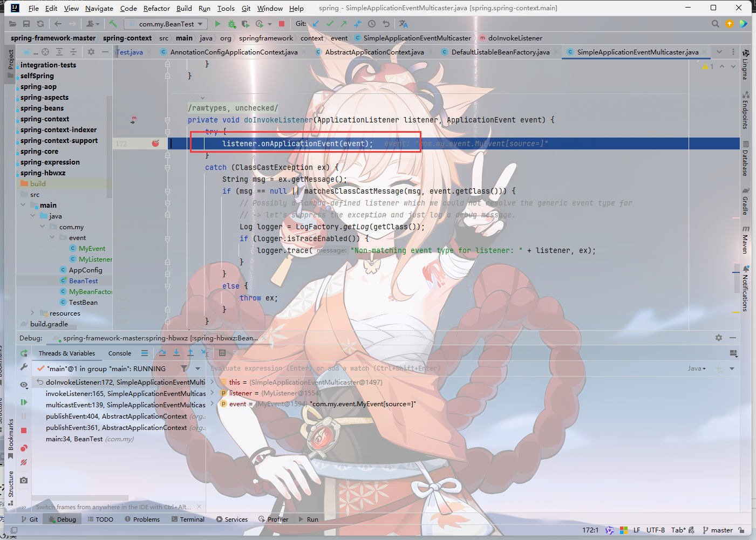Click Save All floppy icon
Viewport: 756px width, 540px height.
26,24
